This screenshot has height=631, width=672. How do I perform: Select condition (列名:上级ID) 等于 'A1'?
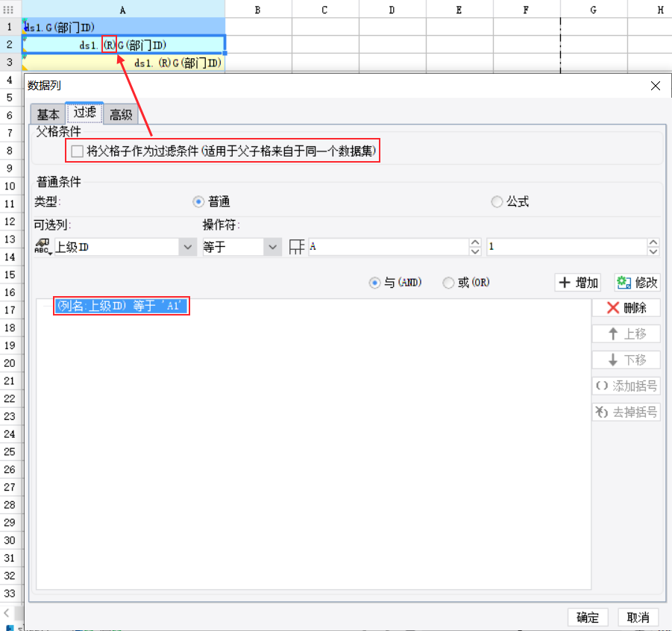pos(121,306)
